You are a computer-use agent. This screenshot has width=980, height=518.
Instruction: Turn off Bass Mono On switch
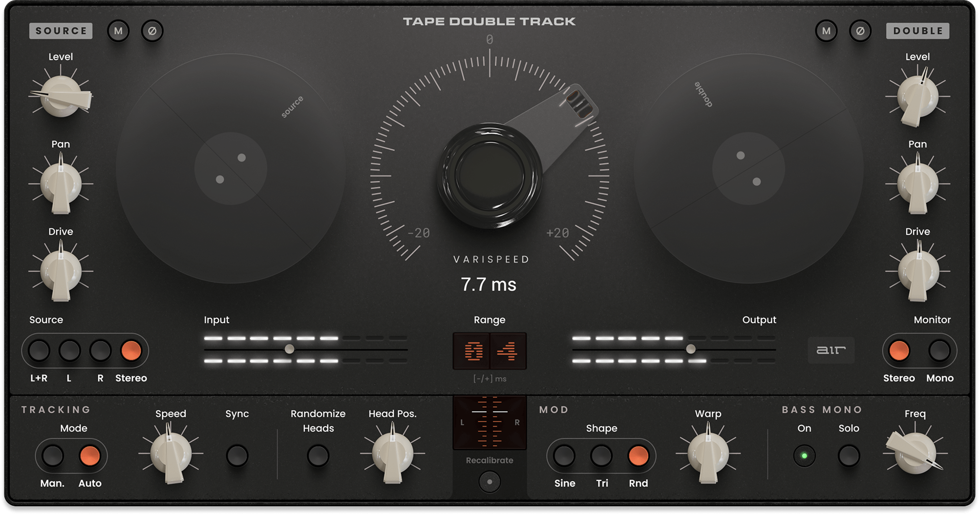tap(804, 456)
